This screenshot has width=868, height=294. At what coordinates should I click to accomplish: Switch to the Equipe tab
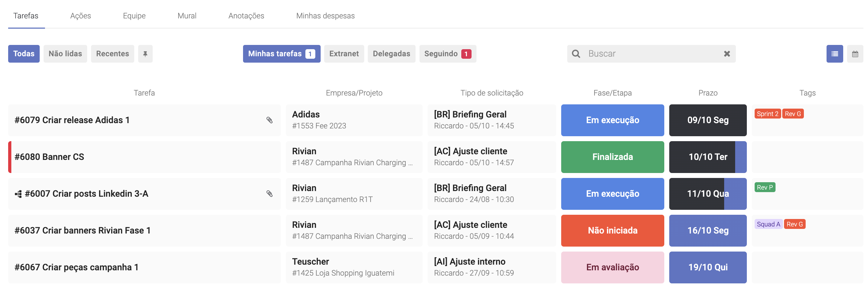click(134, 16)
